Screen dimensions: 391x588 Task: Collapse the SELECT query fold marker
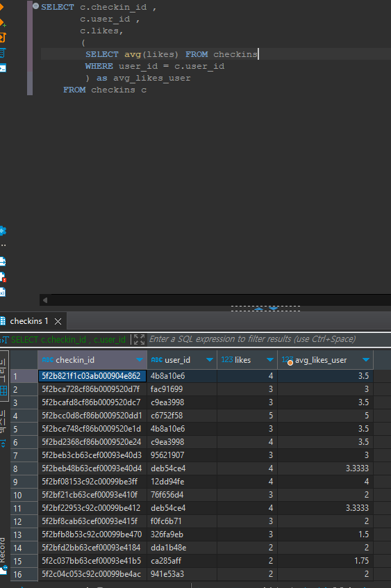(35, 6)
